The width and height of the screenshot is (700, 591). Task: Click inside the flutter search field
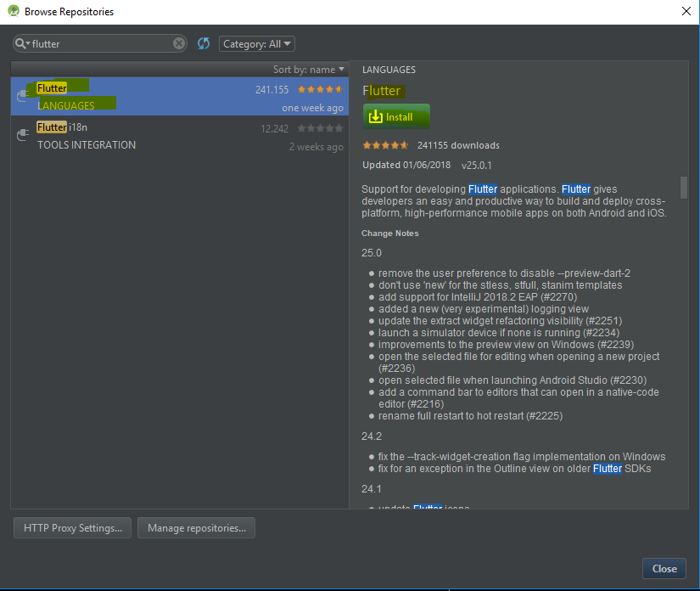102,43
